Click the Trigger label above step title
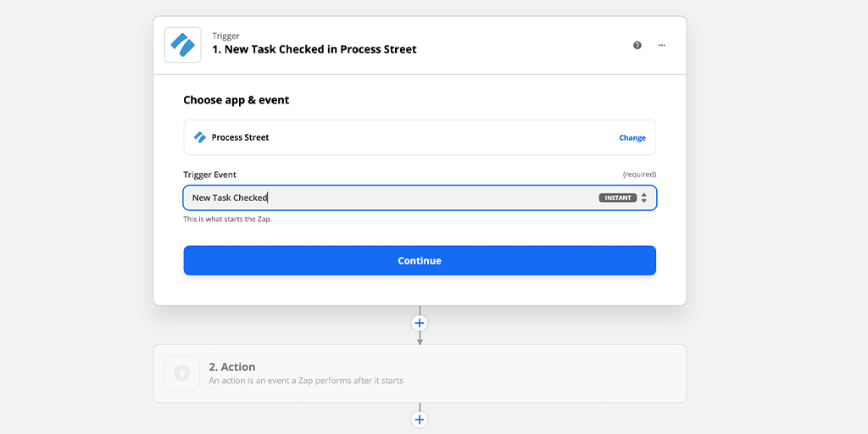Viewport: 868px width, 434px height. [225, 36]
